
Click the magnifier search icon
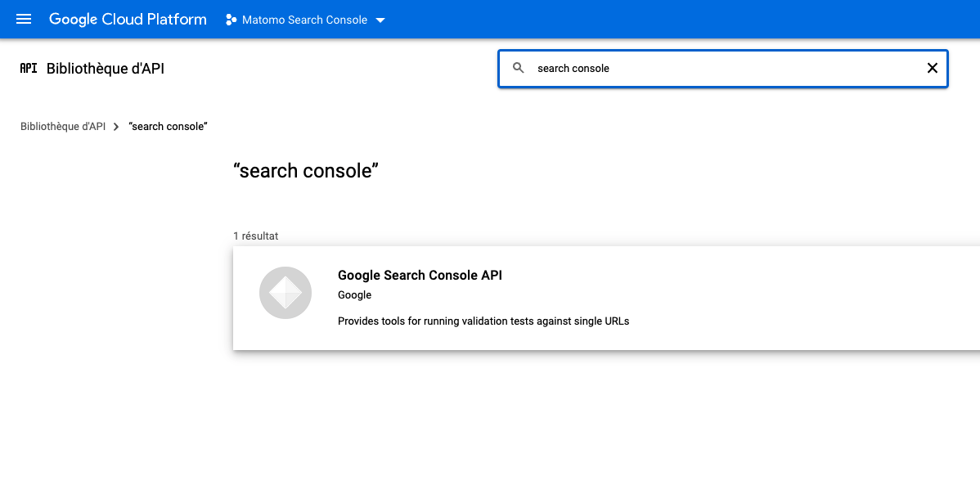pos(519,68)
